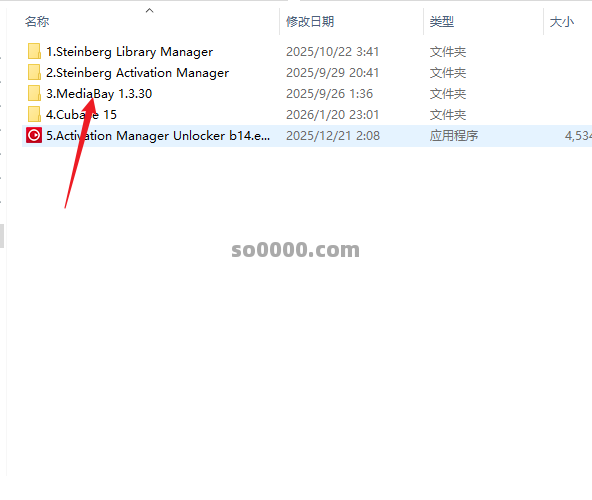Viewport: 592px width, 500px height.
Task: Select the 4.Cubase 15 folder icon
Action: [34, 114]
